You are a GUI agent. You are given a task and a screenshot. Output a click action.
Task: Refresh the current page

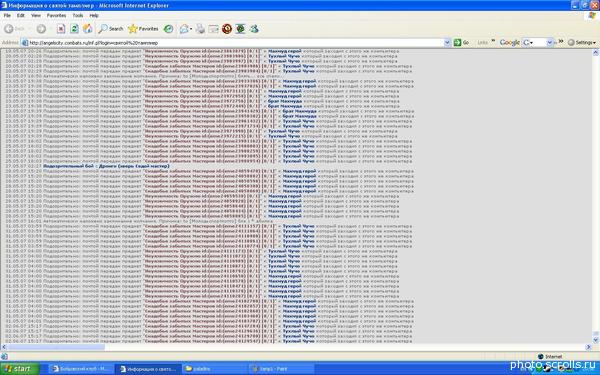pos(74,29)
